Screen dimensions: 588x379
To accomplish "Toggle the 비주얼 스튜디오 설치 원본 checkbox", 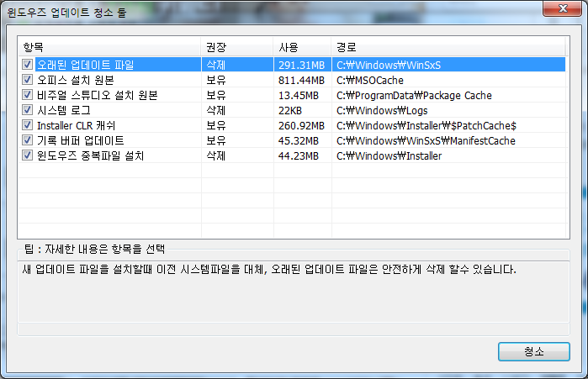I will [27, 95].
